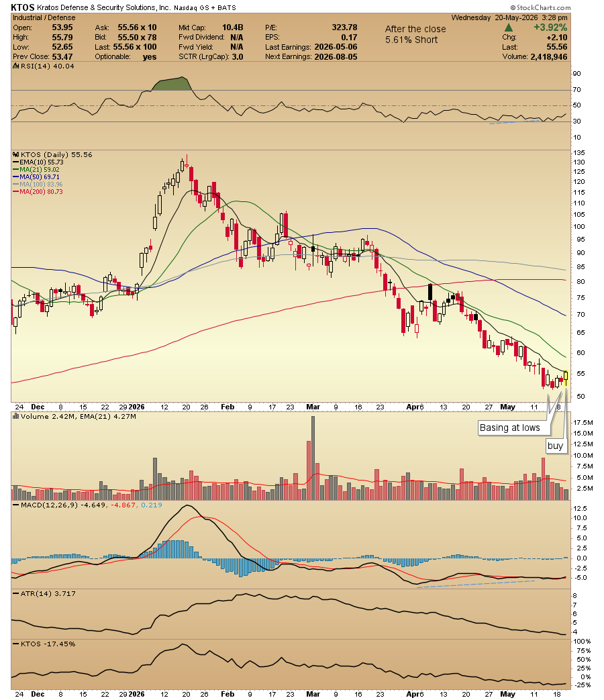Click the blue MA(50) legend line swatch
The width and height of the screenshot is (604, 700).
click(16, 177)
